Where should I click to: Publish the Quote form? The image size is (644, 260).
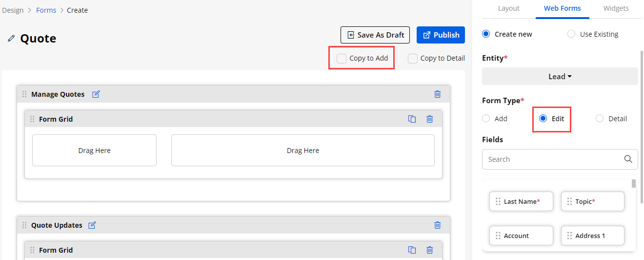click(x=441, y=35)
